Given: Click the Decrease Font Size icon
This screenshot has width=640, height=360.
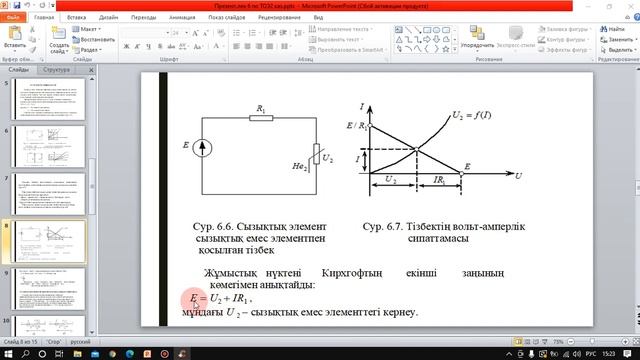Looking at the screenshot, I should tap(206, 33).
